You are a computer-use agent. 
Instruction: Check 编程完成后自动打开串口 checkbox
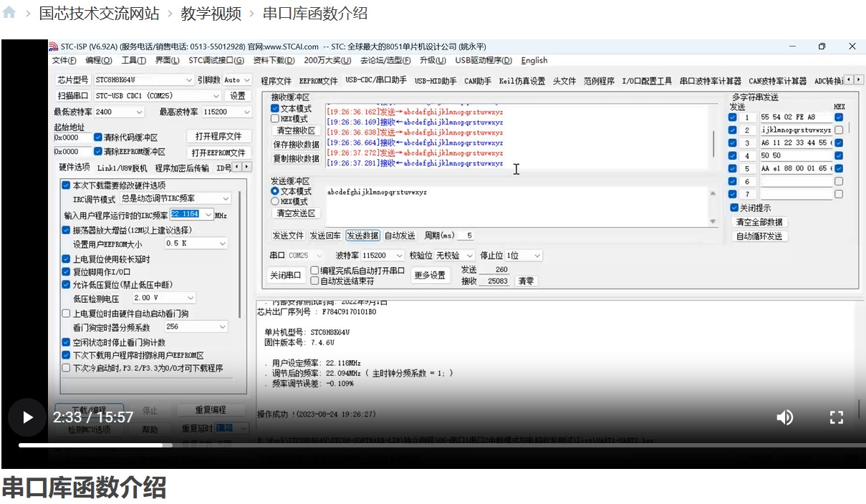[x=314, y=271]
